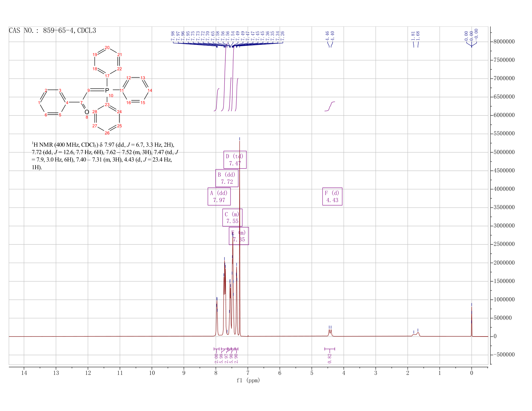Select the 2.00 integral value label
Viewport: 532px width, 411px height.
216,358
